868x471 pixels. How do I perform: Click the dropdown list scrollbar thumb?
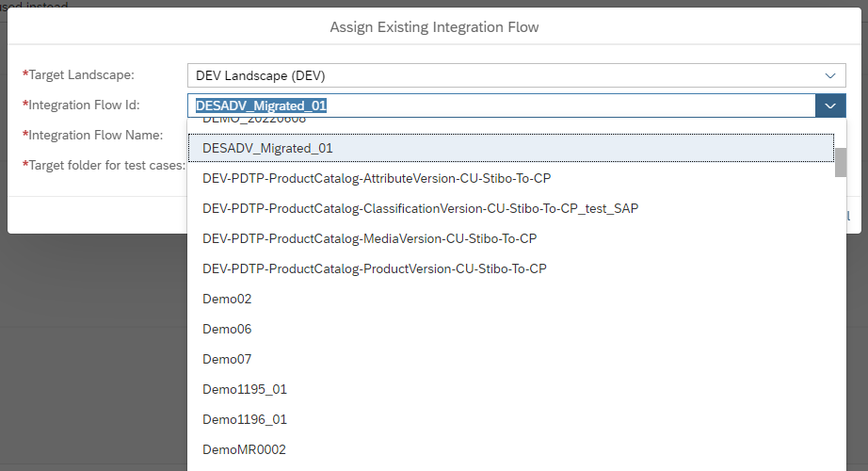point(840,162)
